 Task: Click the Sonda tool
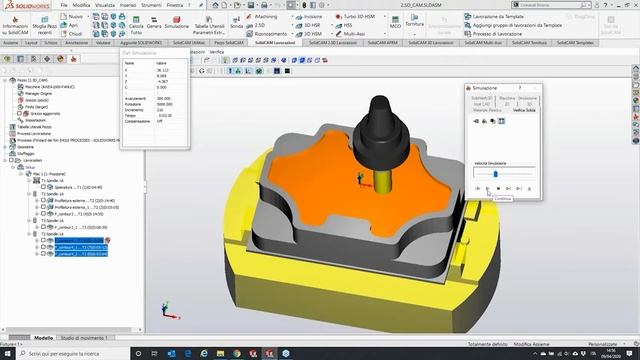pyautogui.click(x=236, y=22)
